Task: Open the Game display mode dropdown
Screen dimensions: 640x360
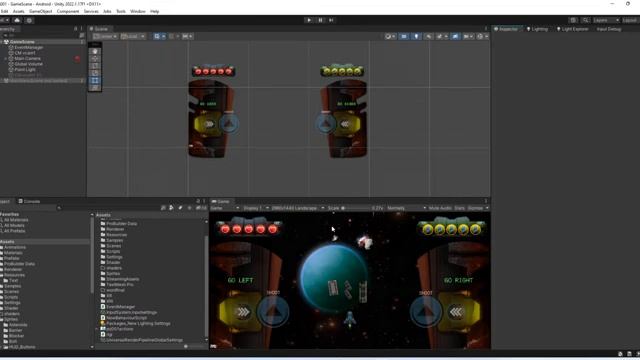Action: point(224,208)
